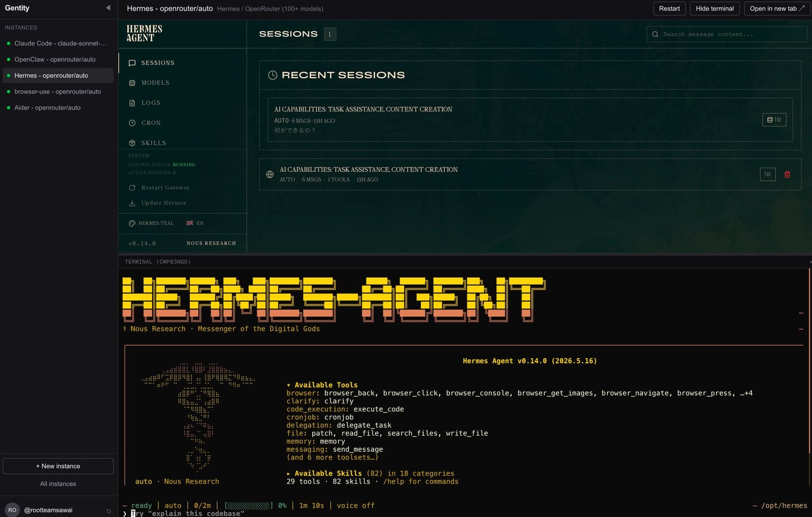The image size is (812, 517).
Task: Select browser-use - openrouter/auto instance
Action: 58,92
